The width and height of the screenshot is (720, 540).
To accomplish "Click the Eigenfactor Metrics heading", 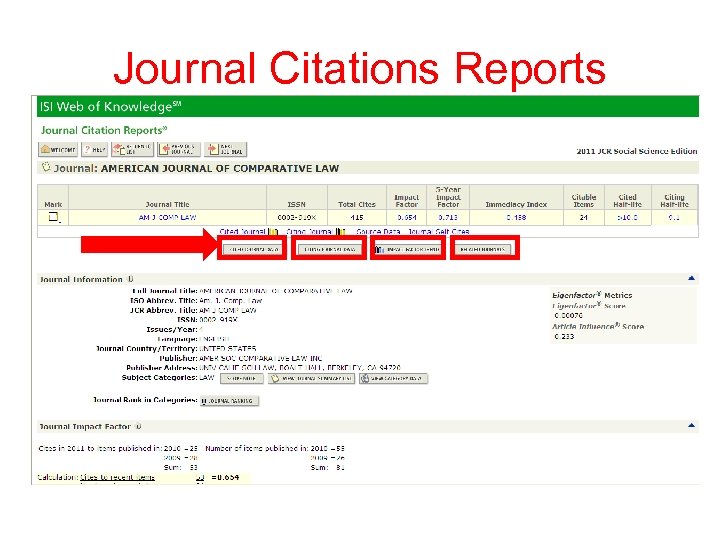I will click(x=592, y=295).
